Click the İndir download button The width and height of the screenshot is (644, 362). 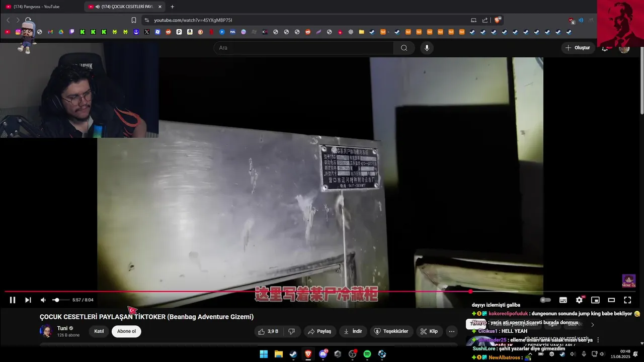[x=353, y=331]
